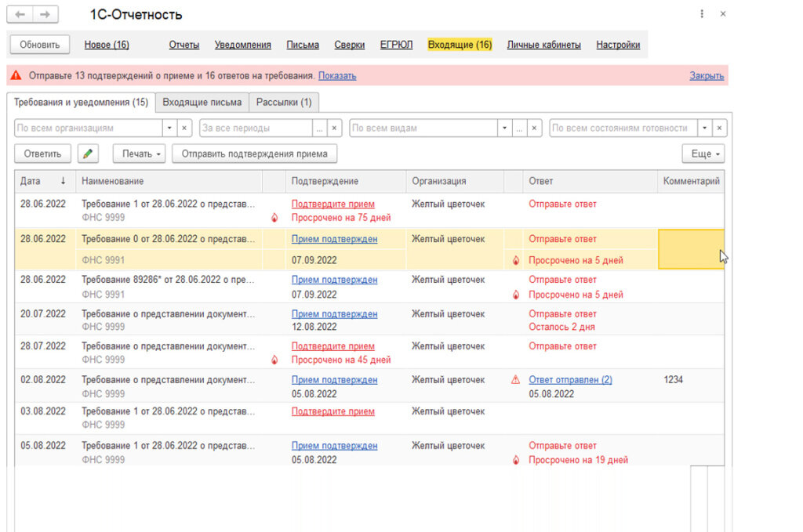Go forward with the right arrow
Screen dimensions: 803x532
pyautogui.click(x=45, y=14)
